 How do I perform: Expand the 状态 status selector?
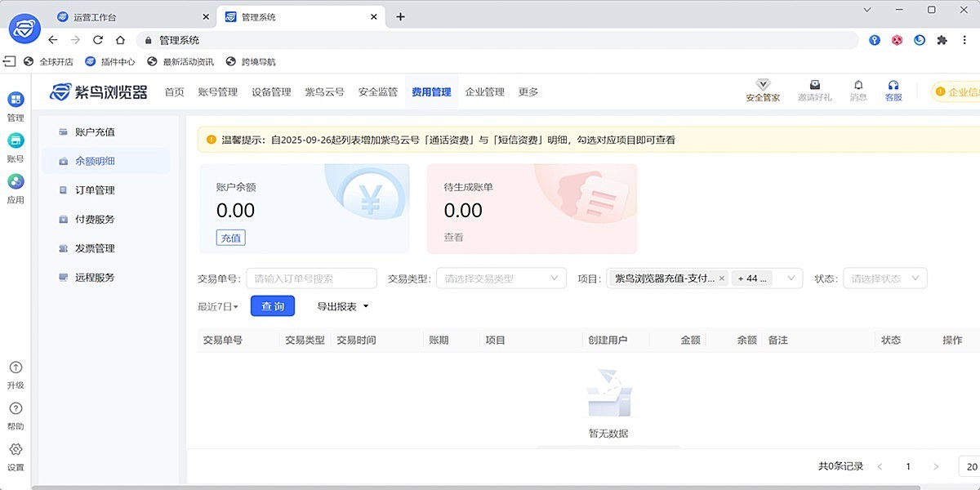pos(885,278)
